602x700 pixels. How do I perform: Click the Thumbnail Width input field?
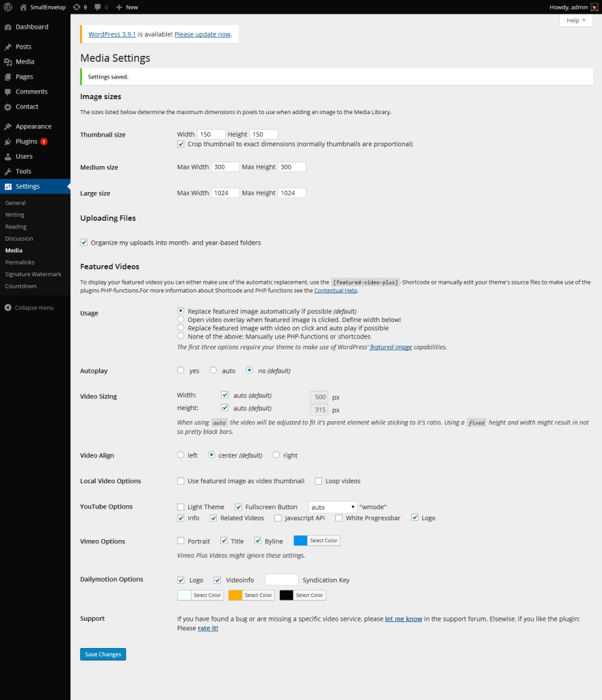pos(211,135)
